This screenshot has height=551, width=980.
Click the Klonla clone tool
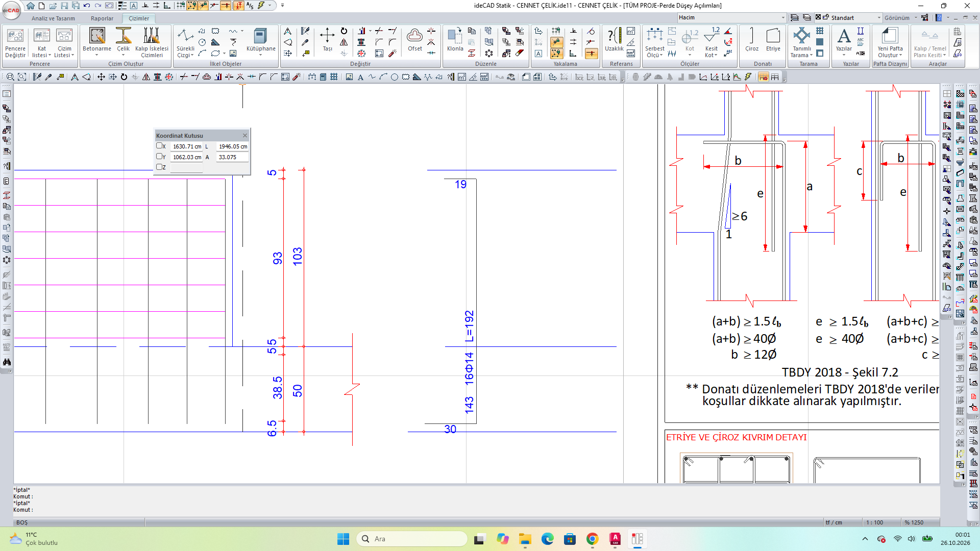click(x=455, y=40)
